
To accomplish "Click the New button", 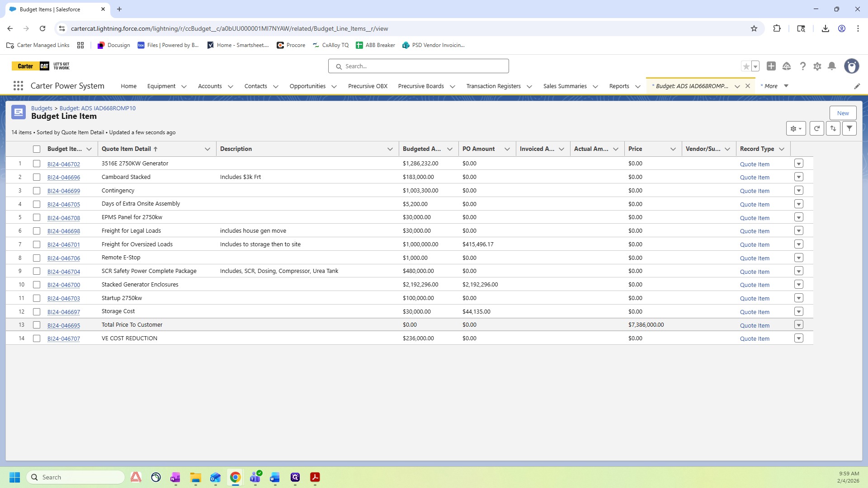I will (x=843, y=113).
